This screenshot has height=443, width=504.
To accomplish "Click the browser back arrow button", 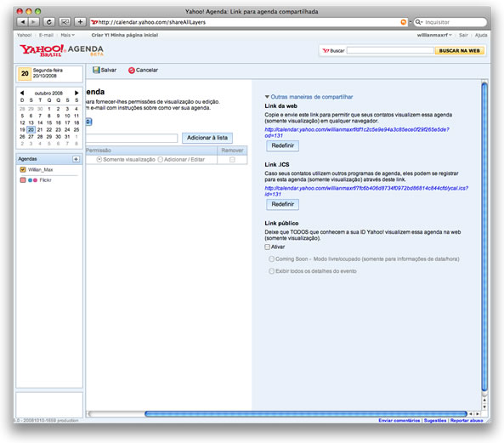I will tap(22, 22).
